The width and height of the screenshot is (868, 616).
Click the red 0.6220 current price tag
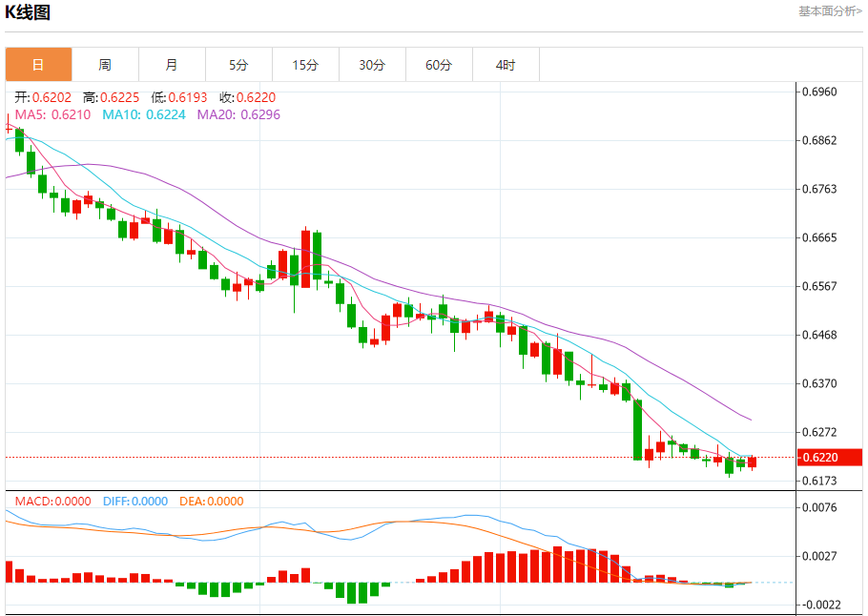[x=829, y=457]
